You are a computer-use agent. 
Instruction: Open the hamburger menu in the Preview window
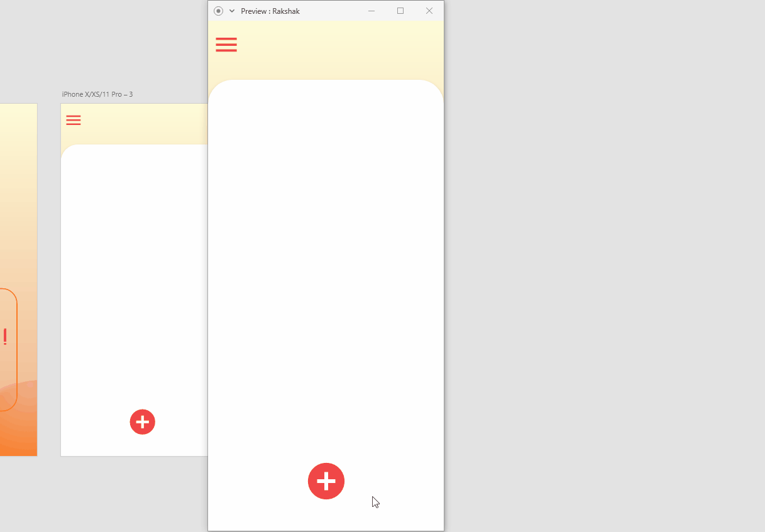click(226, 45)
